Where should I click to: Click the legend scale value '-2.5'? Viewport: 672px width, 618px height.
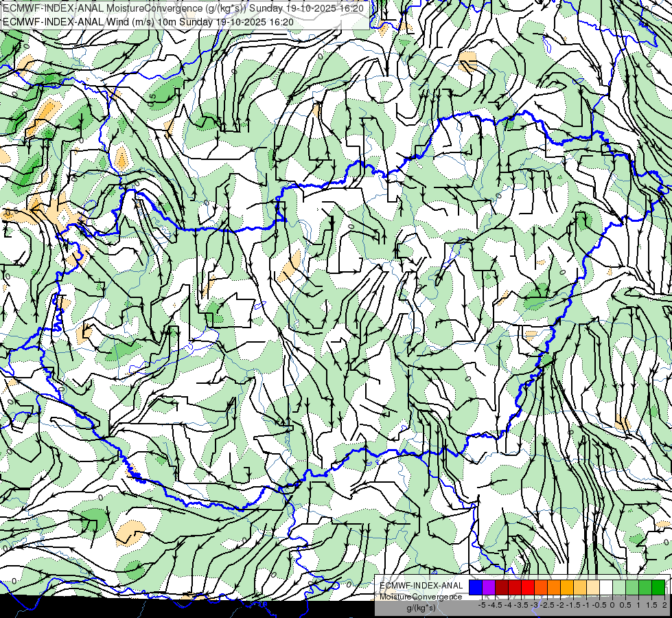(x=547, y=605)
